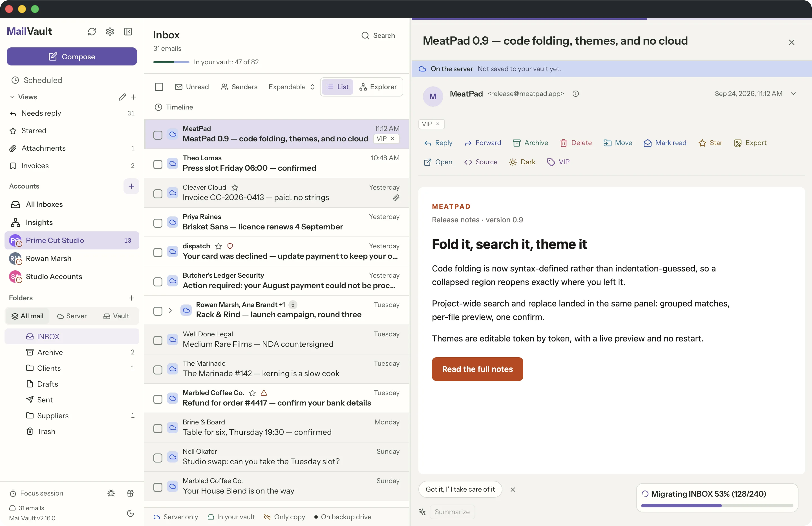Image resolution: width=812 pixels, height=526 pixels.
Task: Use the 'Got it, I'll take care of it' reply
Action: 460,489
